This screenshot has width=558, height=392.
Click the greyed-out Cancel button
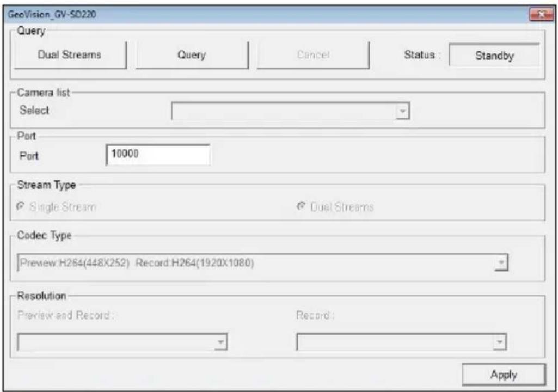(x=313, y=55)
